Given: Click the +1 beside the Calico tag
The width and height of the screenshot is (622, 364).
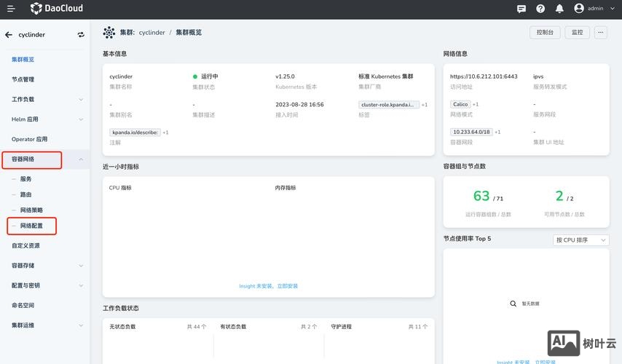Looking at the screenshot, I should click(x=475, y=104).
